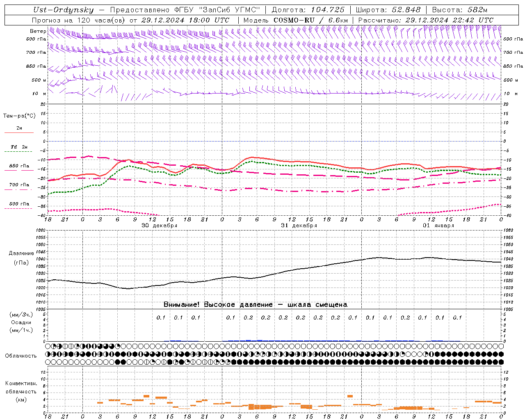Click the '2м' temperature legend line
The width and height of the screenshot is (525, 420).
[19, 130]
